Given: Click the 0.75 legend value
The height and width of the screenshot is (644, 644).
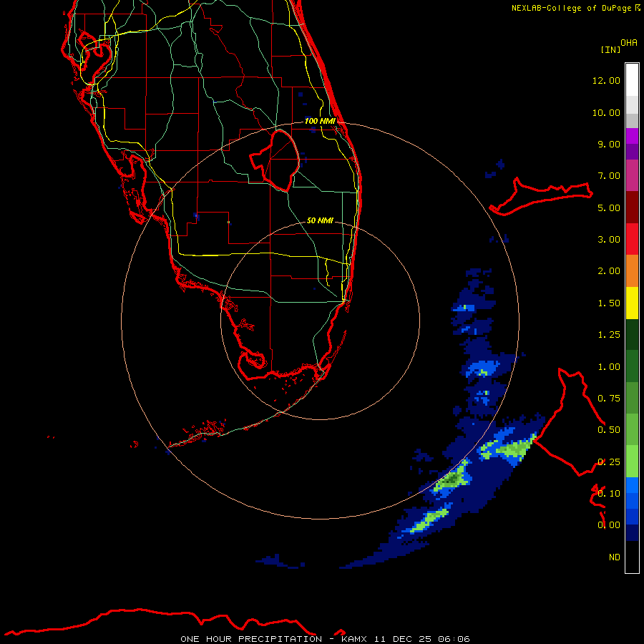Looking at the screenshot, I should point(609,399).
